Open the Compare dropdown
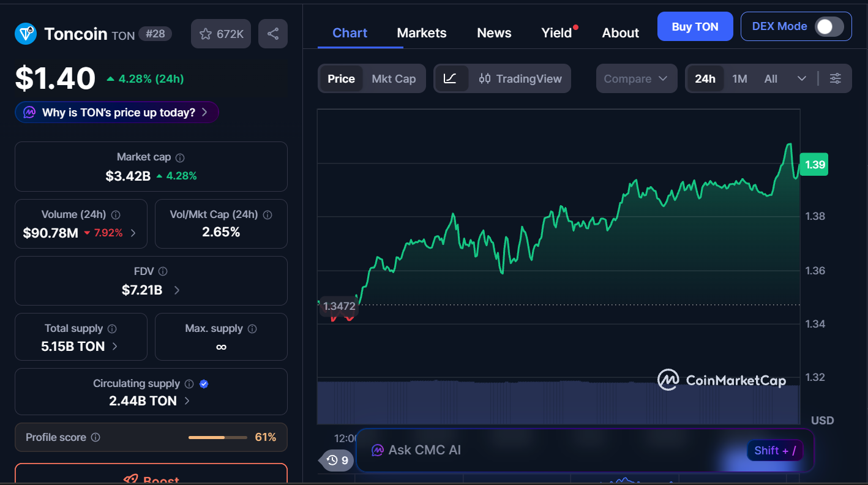The height and width of the screenshot is (485, 868). 637,78
